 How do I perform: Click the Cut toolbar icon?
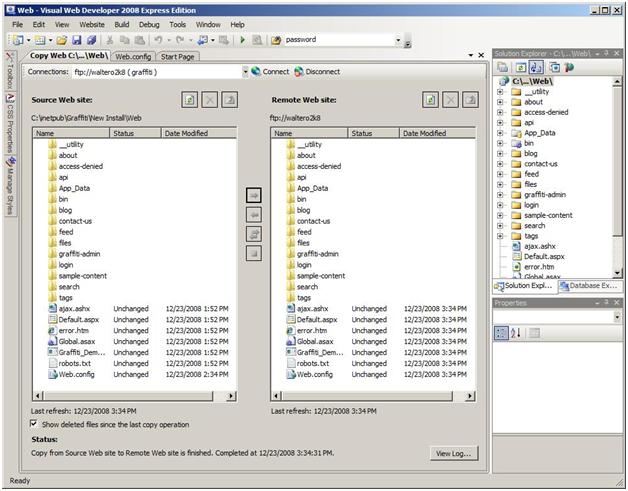(109, 40)
